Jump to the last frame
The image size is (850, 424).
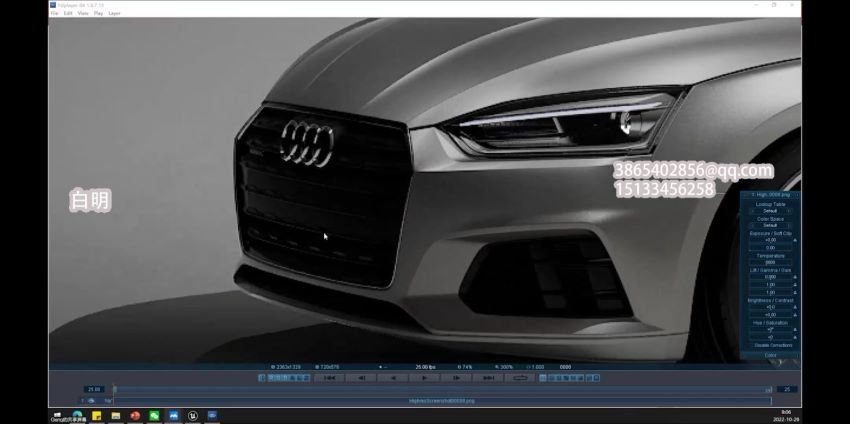tap(488, 377)
